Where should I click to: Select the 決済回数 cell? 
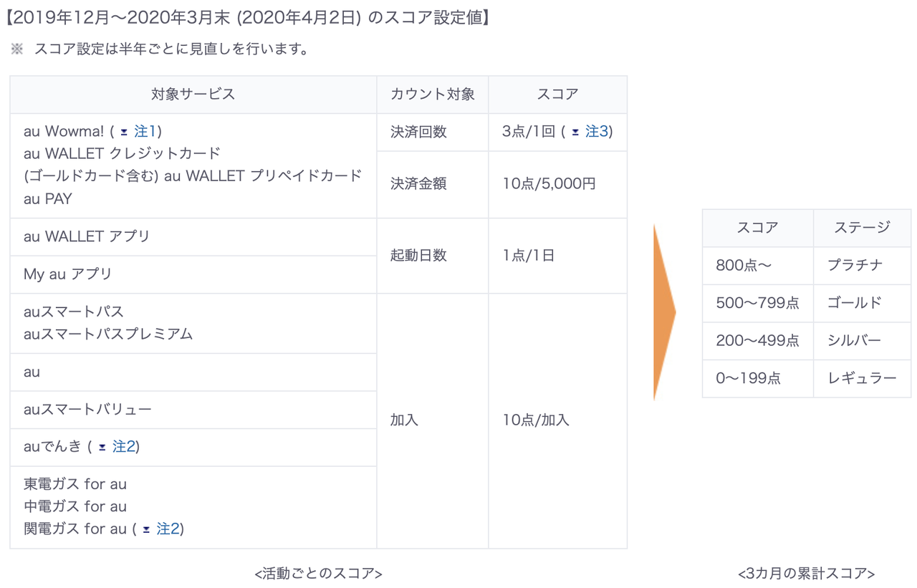pyautogui.click(x=433, y=132)
